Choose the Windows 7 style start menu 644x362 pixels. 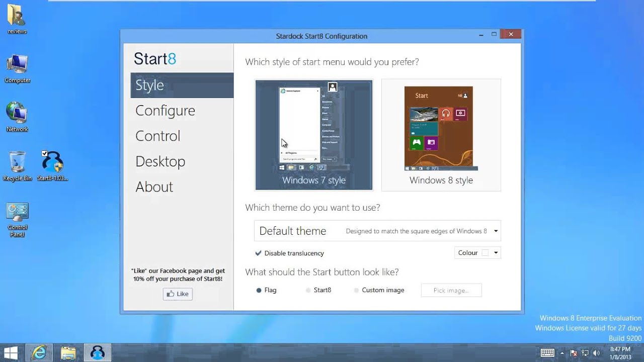click(x=314, y=135)
